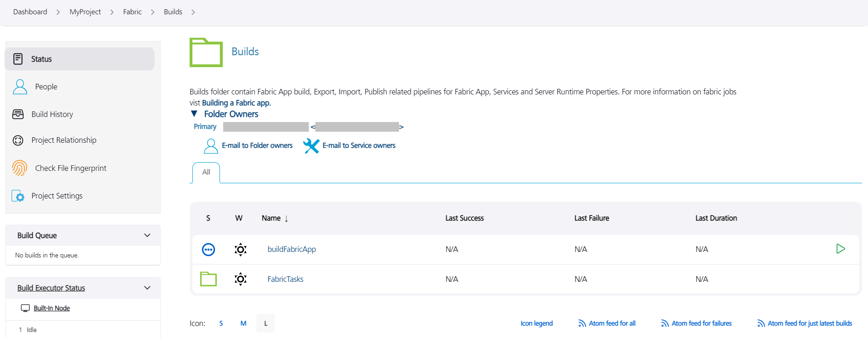Viewport: 868px width, 338px height.
Task: Open Atom feed for failures
Action: point(701,323)
